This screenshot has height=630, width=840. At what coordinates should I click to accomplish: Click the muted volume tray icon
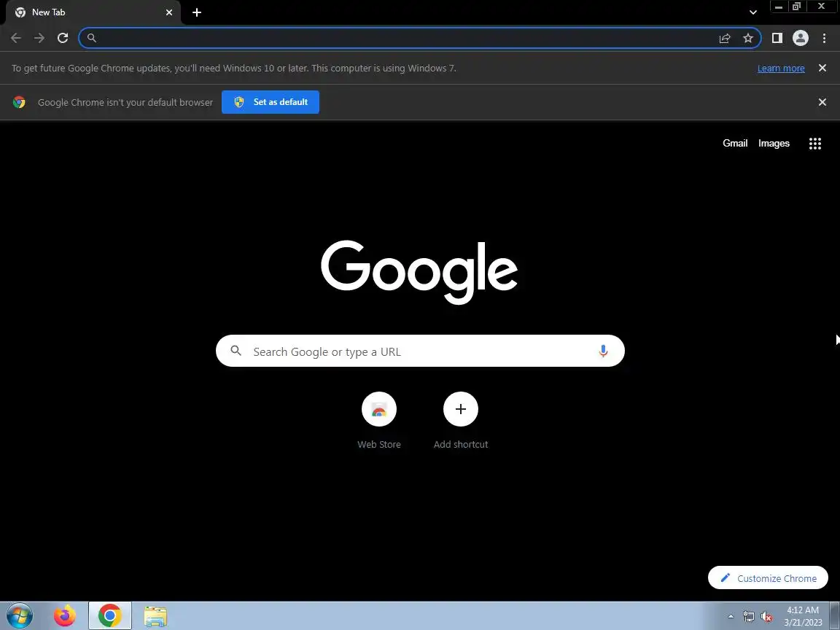coord(766,617)
